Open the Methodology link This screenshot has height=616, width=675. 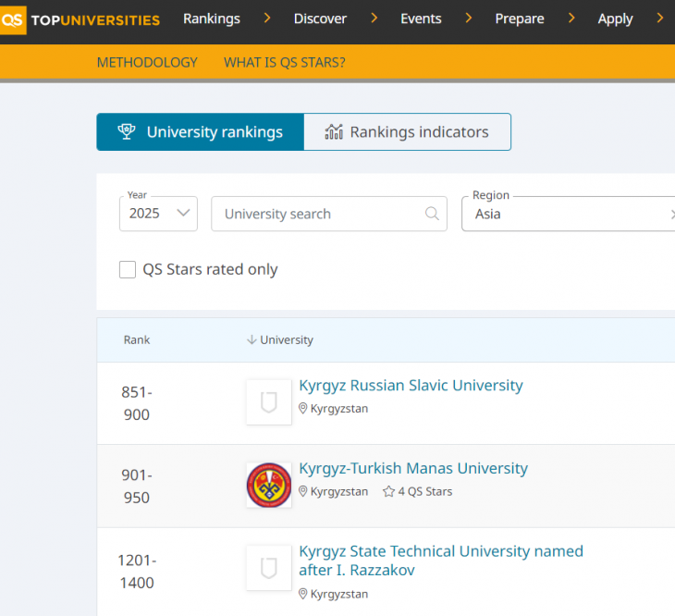(x=147, y=63)
